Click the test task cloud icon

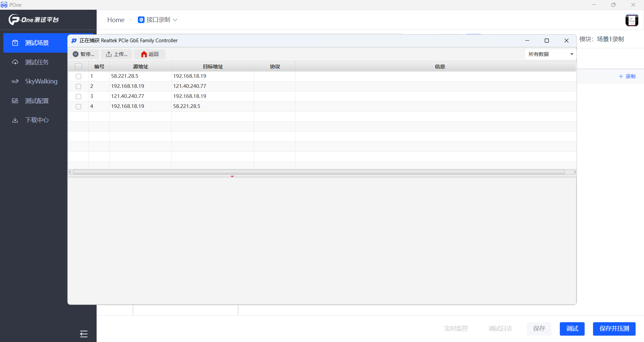pyautogui.click(x=15, y=62)
